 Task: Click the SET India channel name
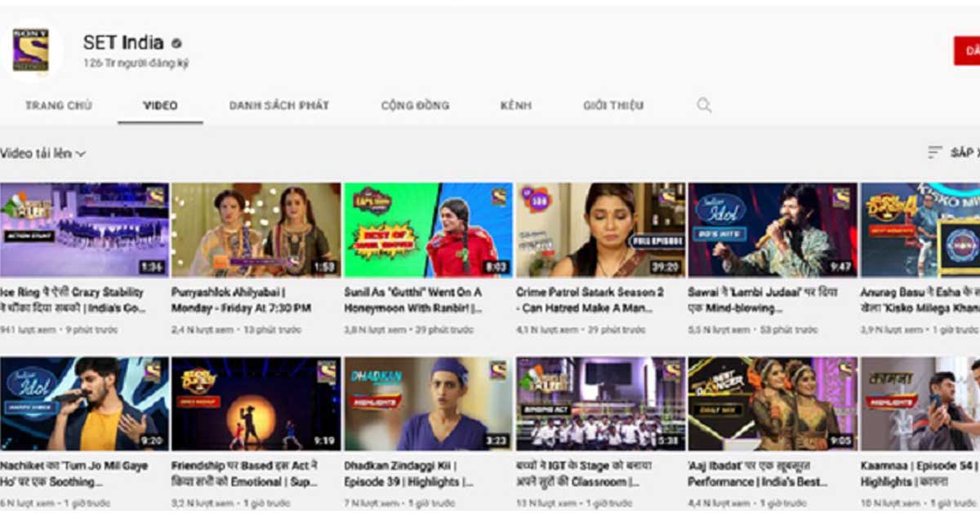[x=123, y=42]
